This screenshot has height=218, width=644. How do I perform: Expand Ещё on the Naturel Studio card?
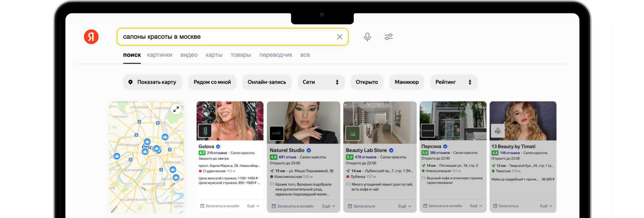[329, 206]
